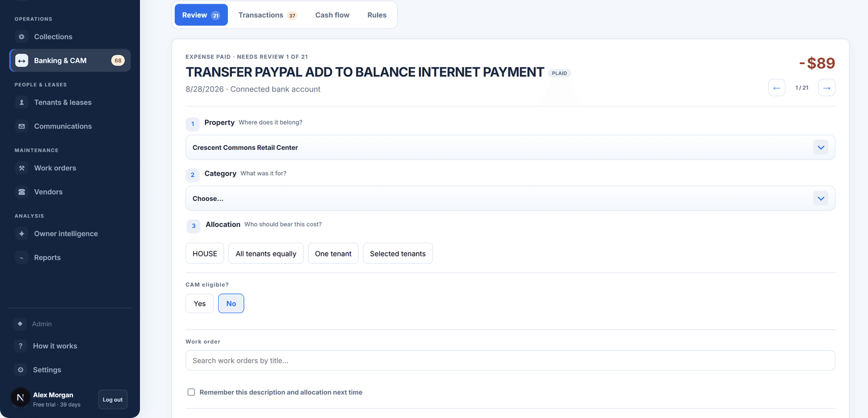Click the transaction title TRANSFER PAYPAL
This screenshot has width=868, height=418.
click(365, 72)
